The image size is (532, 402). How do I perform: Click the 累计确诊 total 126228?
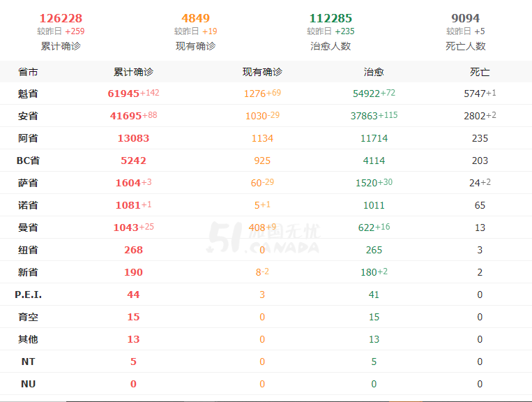61,18
